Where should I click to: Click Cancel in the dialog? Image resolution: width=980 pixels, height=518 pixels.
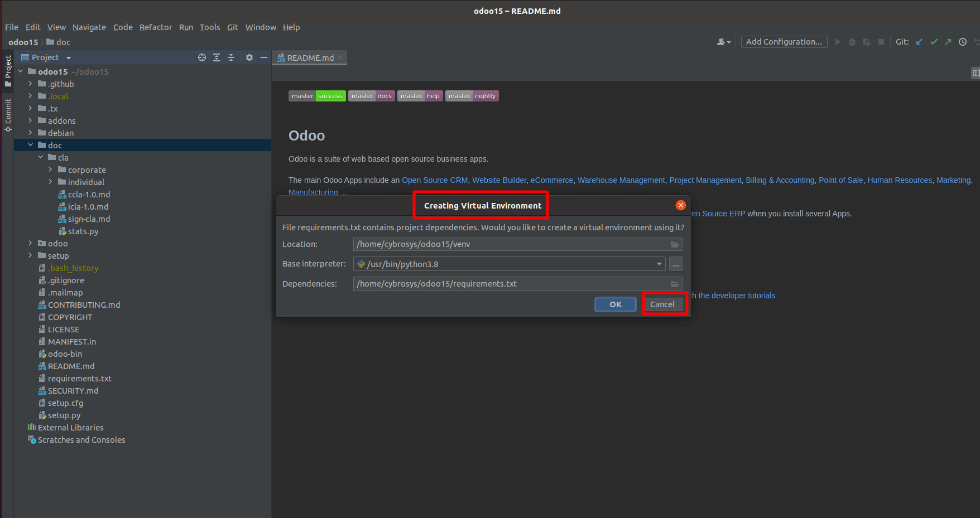(x=662, y=304)
